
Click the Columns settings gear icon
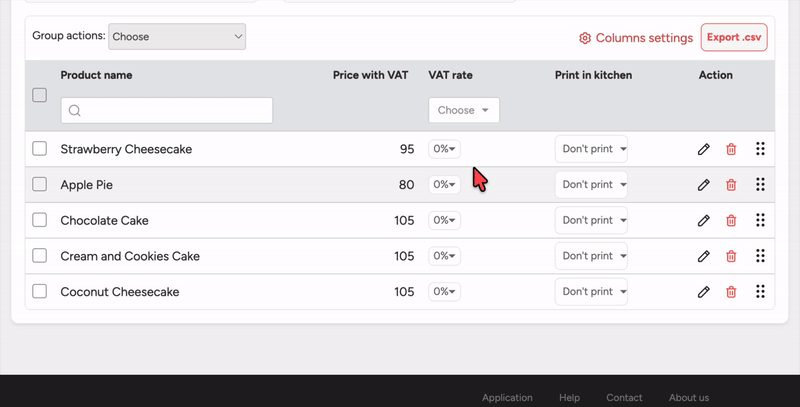(585, 38)
